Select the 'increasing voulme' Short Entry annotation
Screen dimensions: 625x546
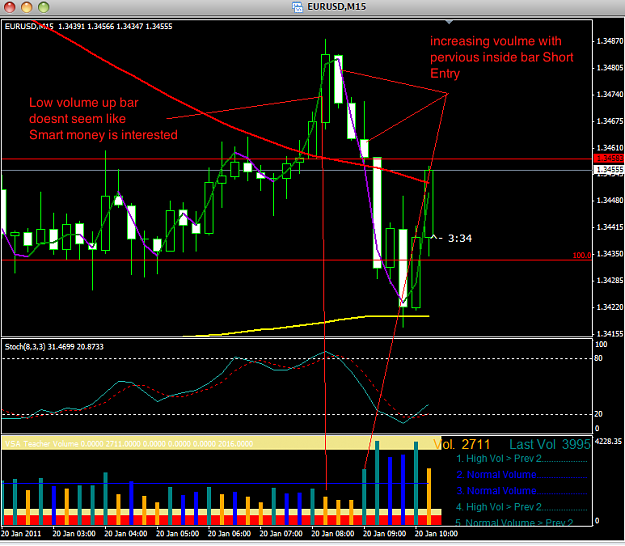click(x=501, y=57)
